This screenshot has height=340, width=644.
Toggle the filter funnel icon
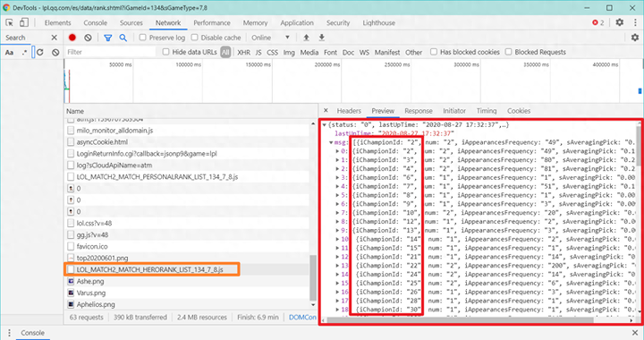[x=108, y=38]
